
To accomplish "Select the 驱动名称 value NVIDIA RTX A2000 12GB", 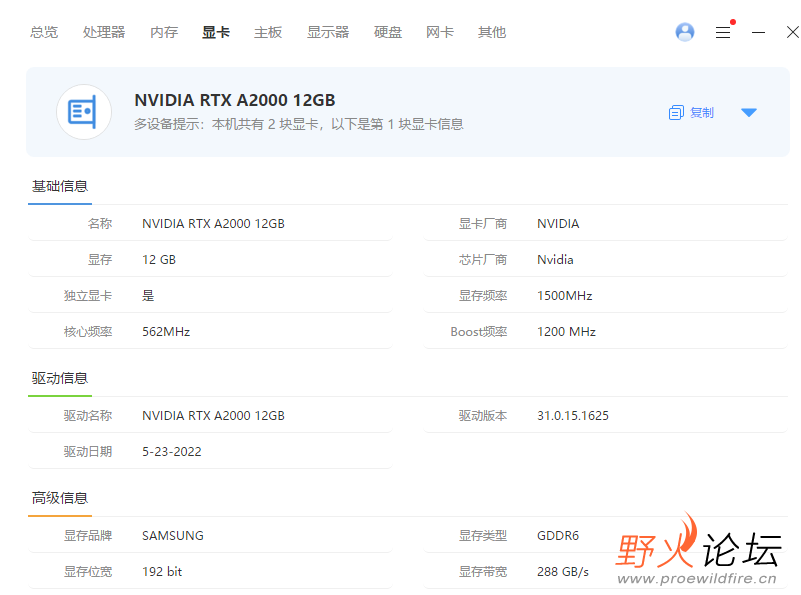I will (213, 416).
